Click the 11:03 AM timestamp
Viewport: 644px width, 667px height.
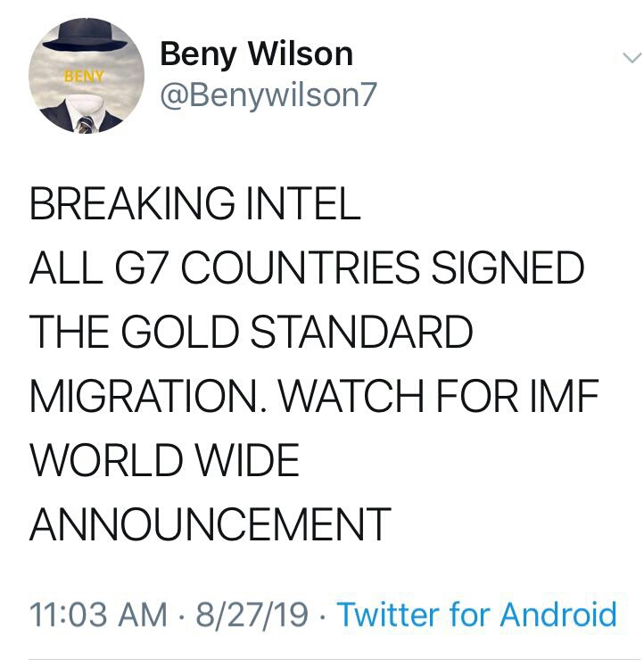tap(97, 614)
